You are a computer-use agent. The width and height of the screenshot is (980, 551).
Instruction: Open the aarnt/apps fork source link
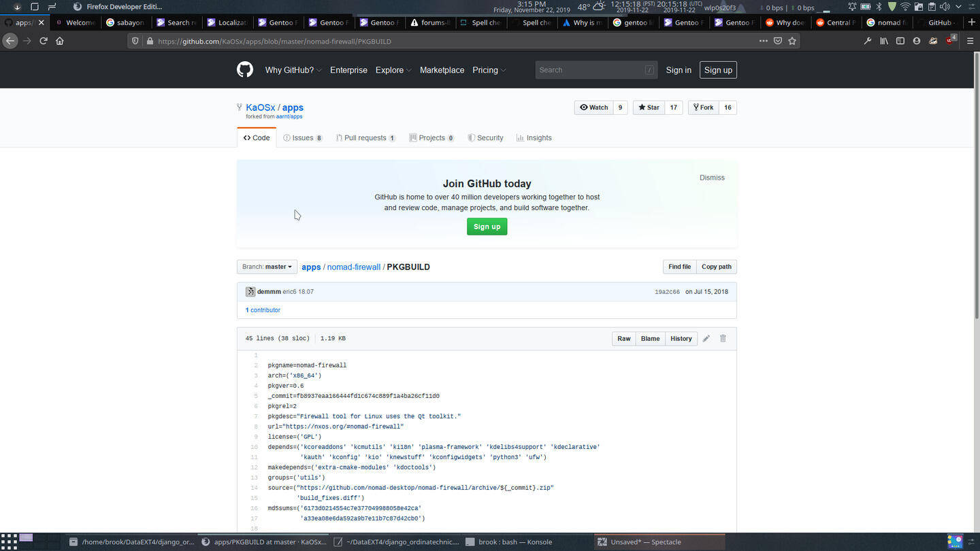(x=289, y=116)
